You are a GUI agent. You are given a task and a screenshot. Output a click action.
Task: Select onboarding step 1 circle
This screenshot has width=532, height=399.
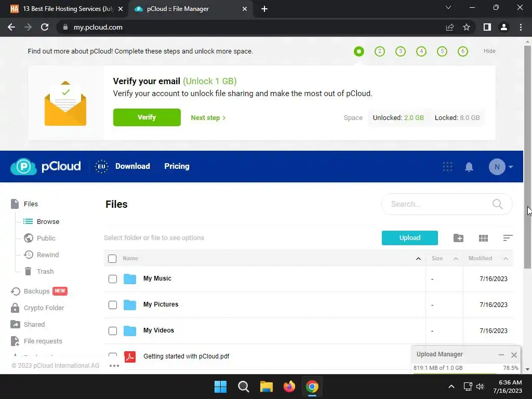[x=358, y=51]
